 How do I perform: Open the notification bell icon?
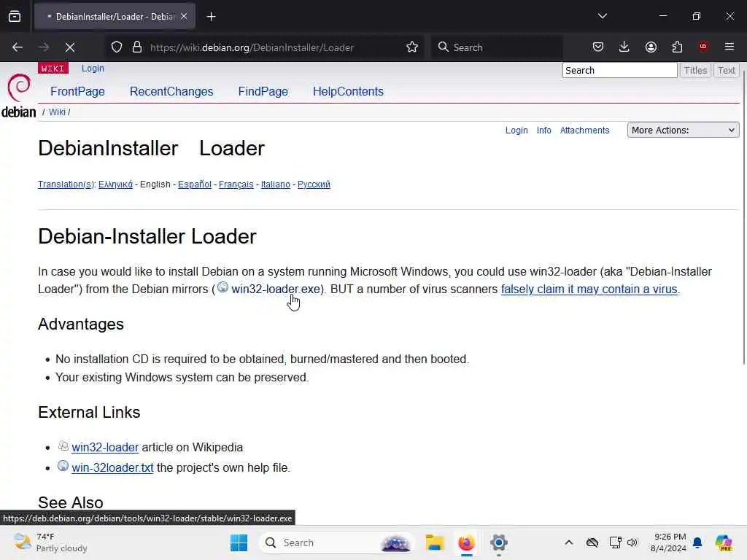tap(697, 542)
